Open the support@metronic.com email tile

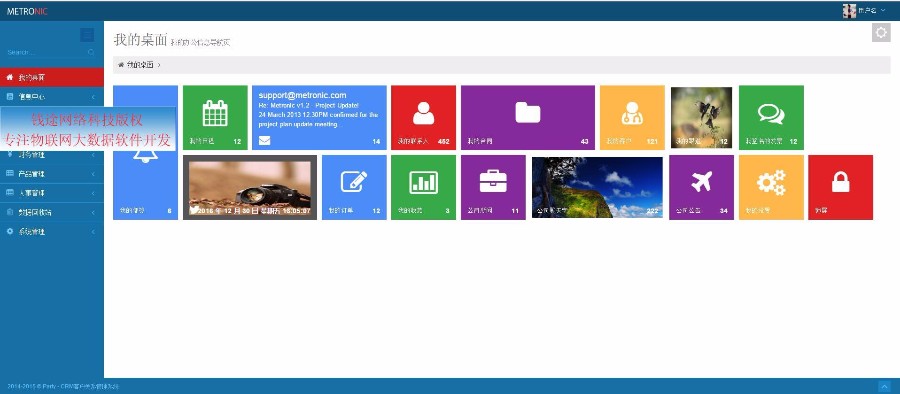coord(319,117)
